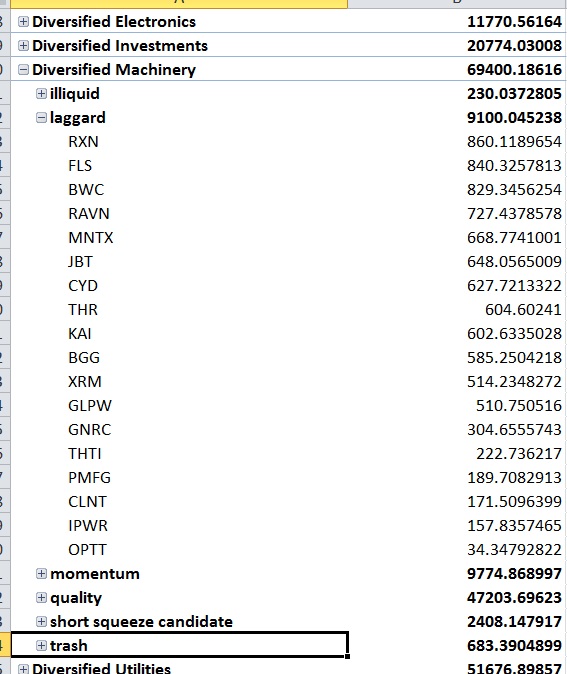Collapse the laggard subgroup
This screenshot has width=567, height=674.
(41, 118)
